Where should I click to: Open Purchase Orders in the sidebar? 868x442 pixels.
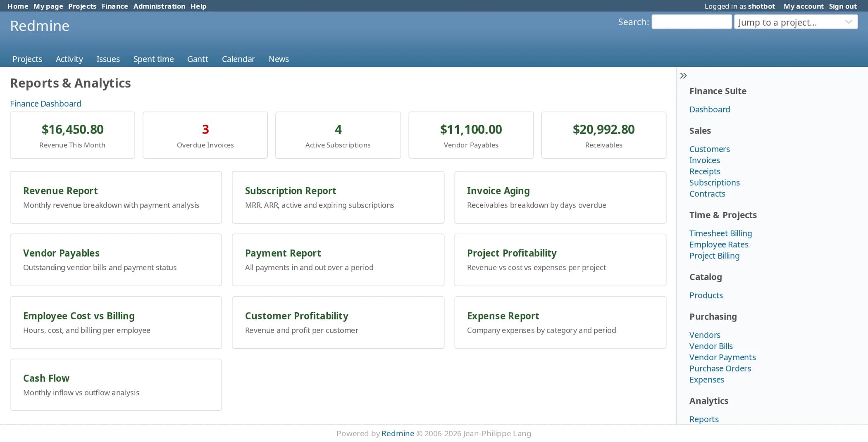coord(720,368)
